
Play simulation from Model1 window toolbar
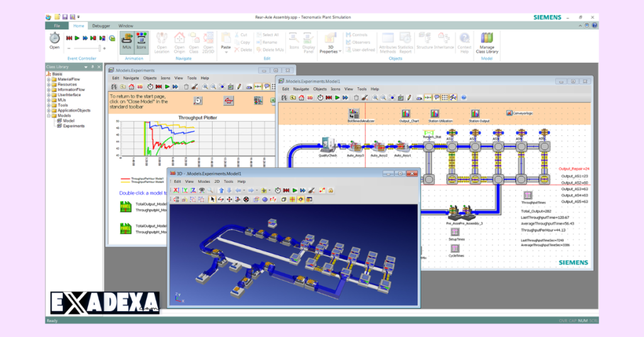[x=337, y=97]
